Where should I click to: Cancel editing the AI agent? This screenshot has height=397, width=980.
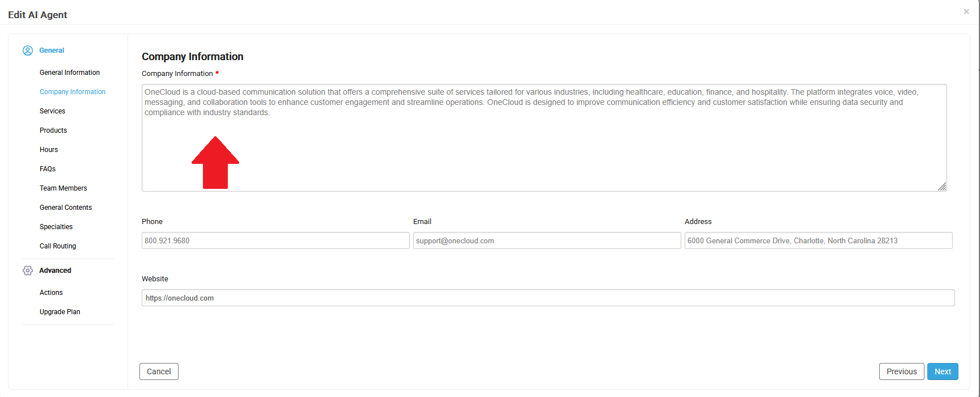(x=159, y=371)
